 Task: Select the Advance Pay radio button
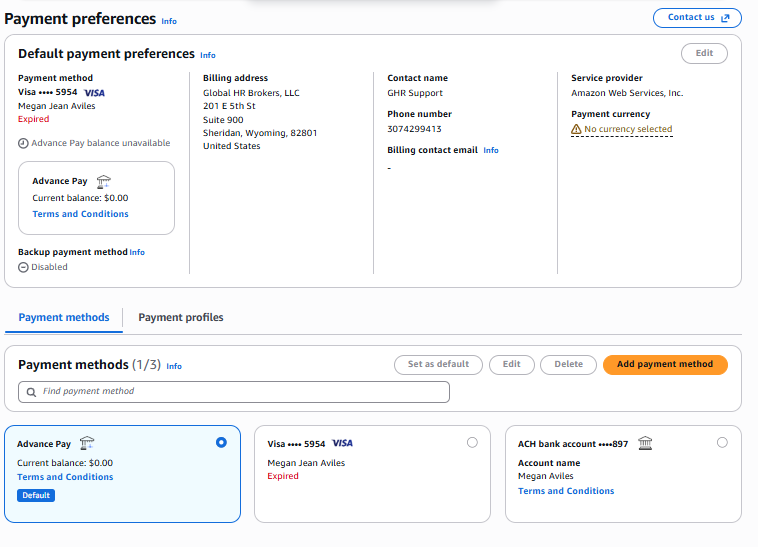pyautogui.click(x=221, y=443)
